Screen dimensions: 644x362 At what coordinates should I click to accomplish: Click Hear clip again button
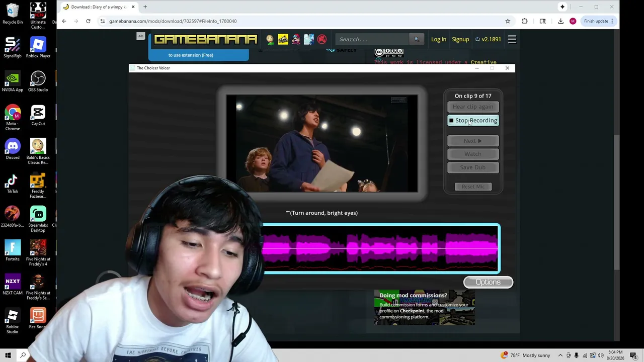[473, 107]
